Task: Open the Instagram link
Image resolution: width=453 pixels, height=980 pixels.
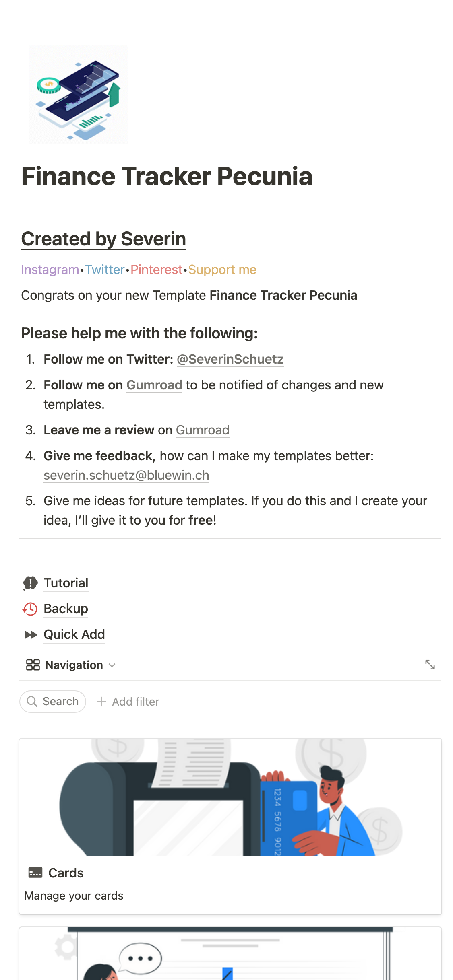Action: click(x=50, y=270)
